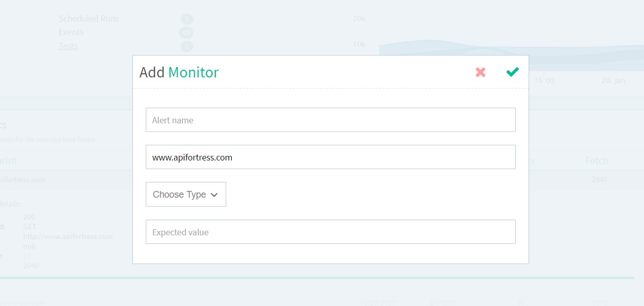Image resolution: width=644 pixels, height=306 pixels.
Task: Click the 01/20/2017 date in bottom row
Action: (x=377, y=302)
